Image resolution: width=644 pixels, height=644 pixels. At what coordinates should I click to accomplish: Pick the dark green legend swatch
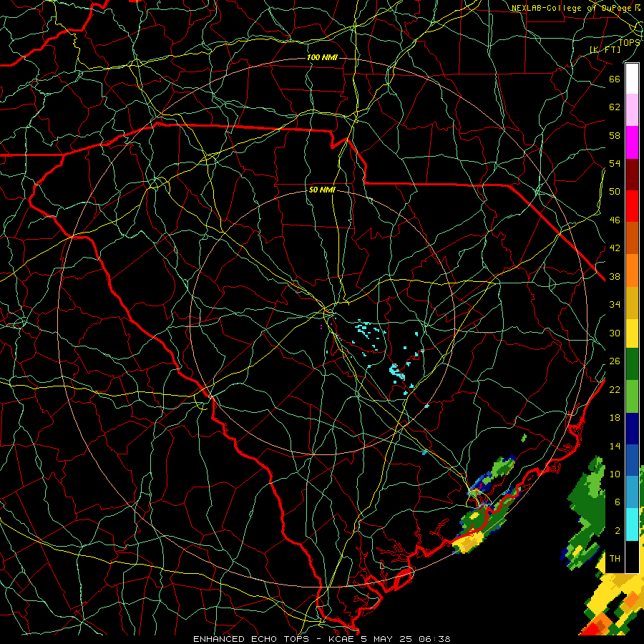pos(632,364)
